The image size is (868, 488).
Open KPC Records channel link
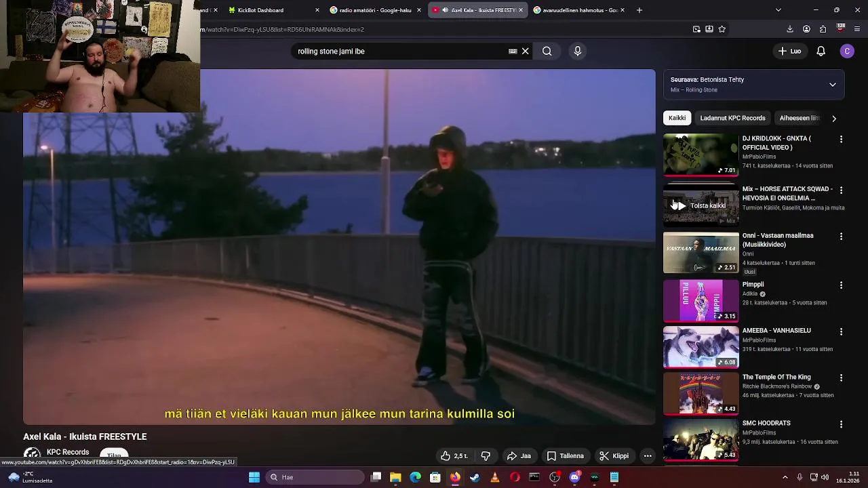click(x=68, y=452)
